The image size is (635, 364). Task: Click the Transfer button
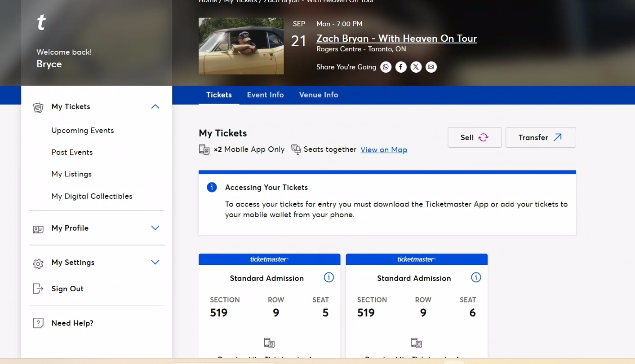(541, 137)
